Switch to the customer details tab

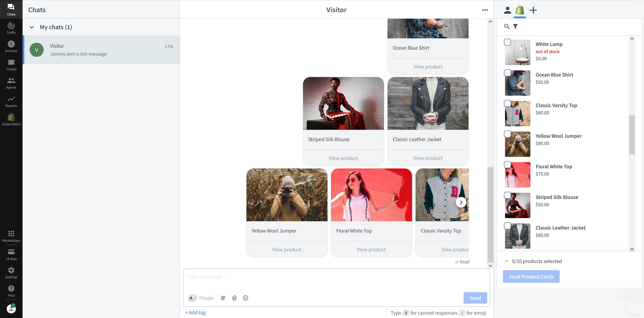507,10
